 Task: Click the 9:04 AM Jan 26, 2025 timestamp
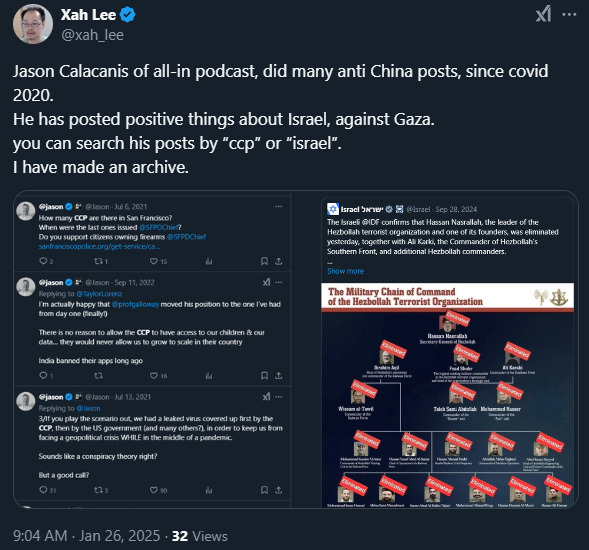coord(86,536)
